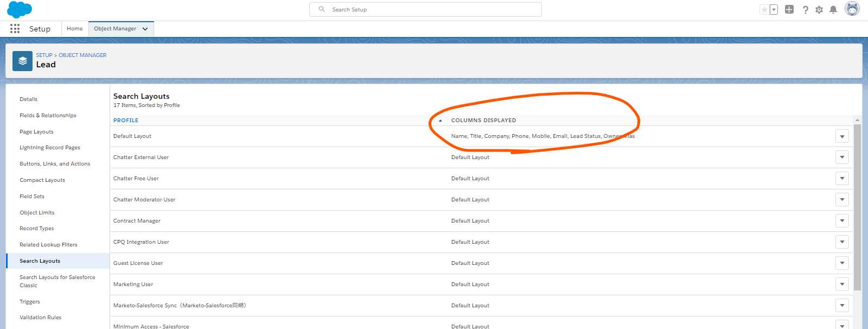Follow the OBJECT MANAGER breadcrumb link
This screenshot has width=868, height=329.
point(82,55)
